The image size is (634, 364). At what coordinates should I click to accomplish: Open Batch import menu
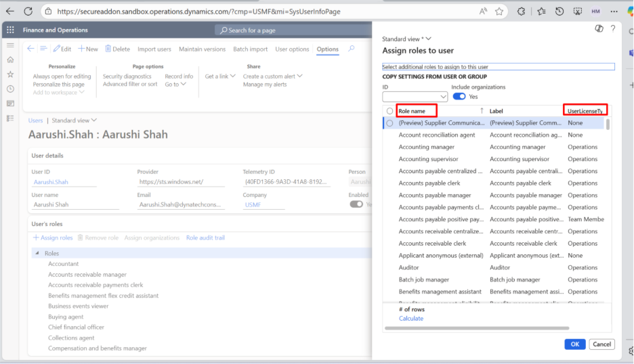(x=251, y=49)
